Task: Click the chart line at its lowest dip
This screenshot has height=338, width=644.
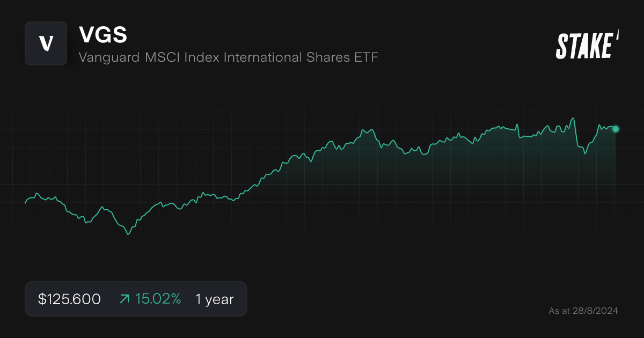Action: coord(127,233)
